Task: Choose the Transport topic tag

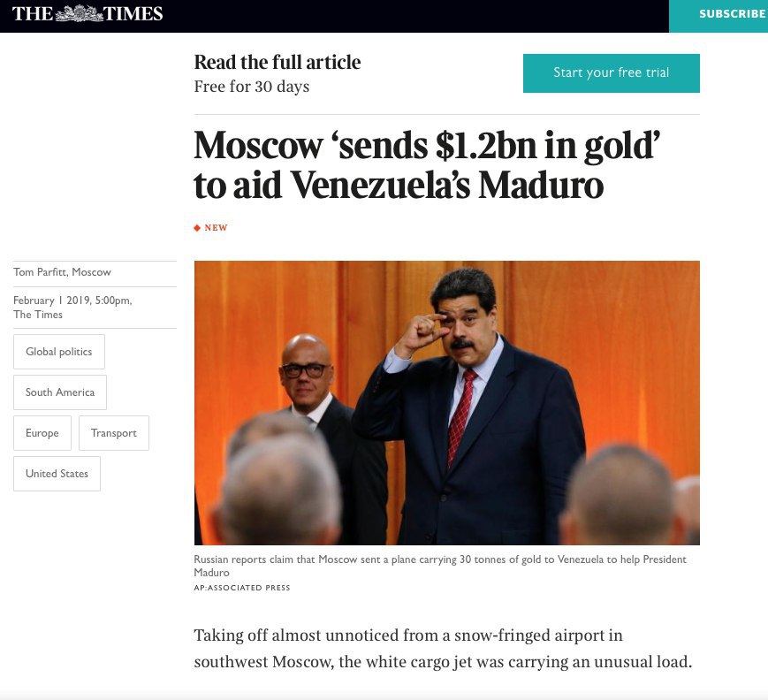Action: 114,433
